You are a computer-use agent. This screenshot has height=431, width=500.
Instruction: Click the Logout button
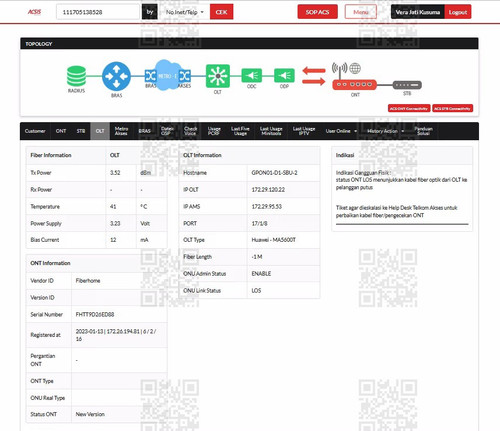(458, 12)
